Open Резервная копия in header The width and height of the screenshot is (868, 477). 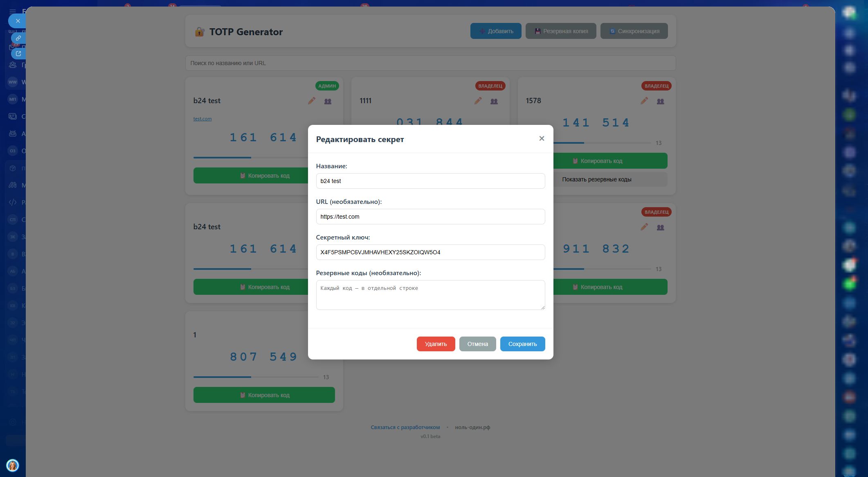(560, 31)
